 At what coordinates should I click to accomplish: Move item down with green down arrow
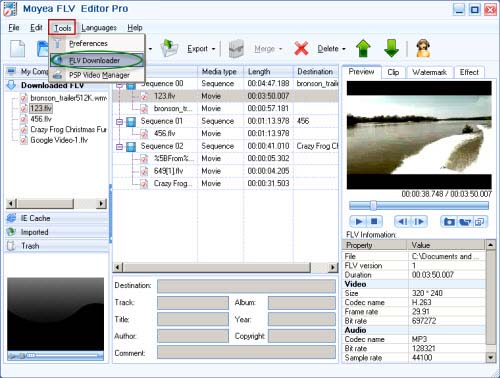click(391, 49)
